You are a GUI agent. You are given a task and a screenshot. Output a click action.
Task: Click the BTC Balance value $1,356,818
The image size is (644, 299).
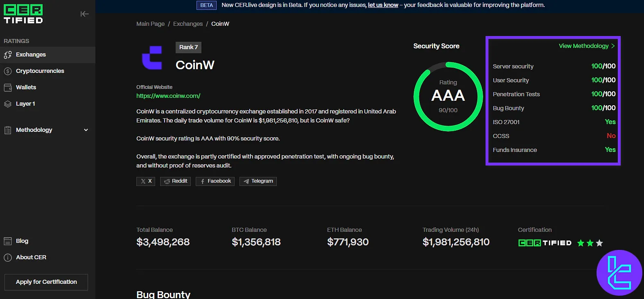coord(256,242)
